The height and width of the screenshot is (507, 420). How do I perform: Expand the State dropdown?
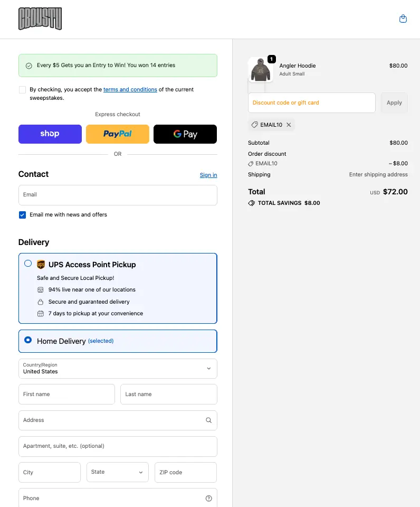(118, 472)
